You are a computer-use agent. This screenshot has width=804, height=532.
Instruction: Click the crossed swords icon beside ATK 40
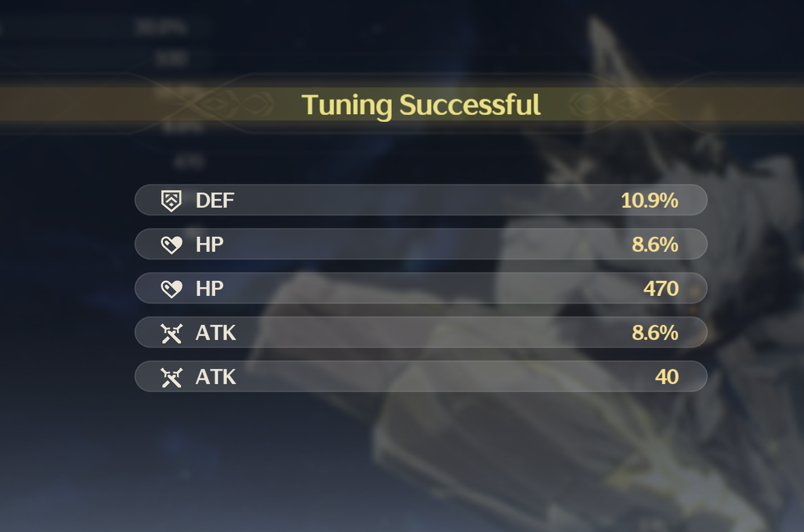[171, 377]
